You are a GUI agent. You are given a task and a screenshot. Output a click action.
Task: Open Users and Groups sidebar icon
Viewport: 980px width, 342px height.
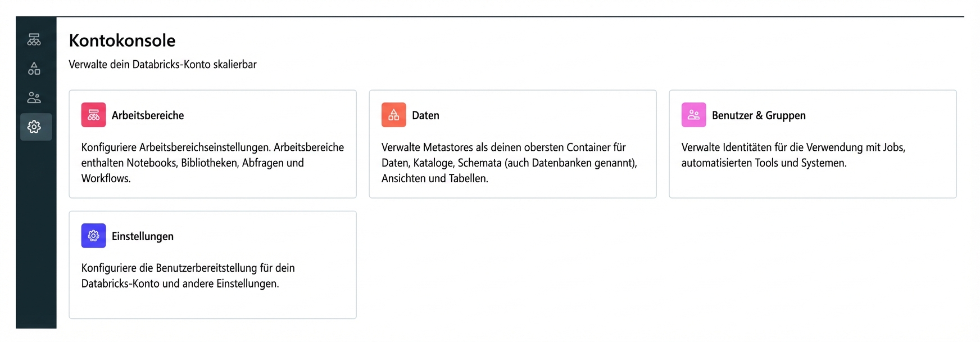click(34, 97)
